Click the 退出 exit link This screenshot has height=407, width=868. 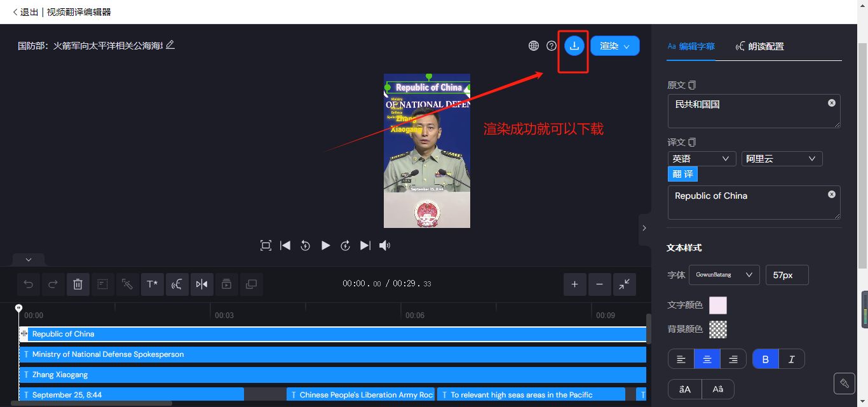pyautogui.click(x=25, y=12)
